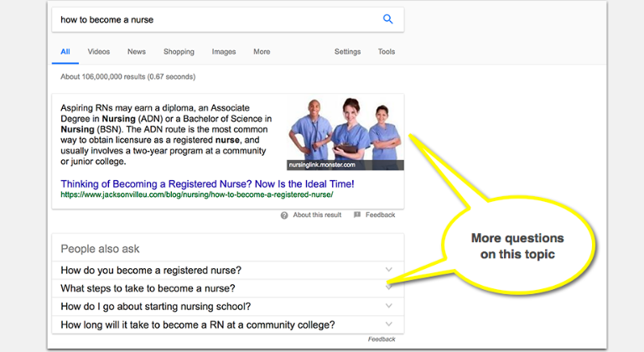Click the 'About this result' question mark icon
Screen dimensions: 644x352
point(284,215)
